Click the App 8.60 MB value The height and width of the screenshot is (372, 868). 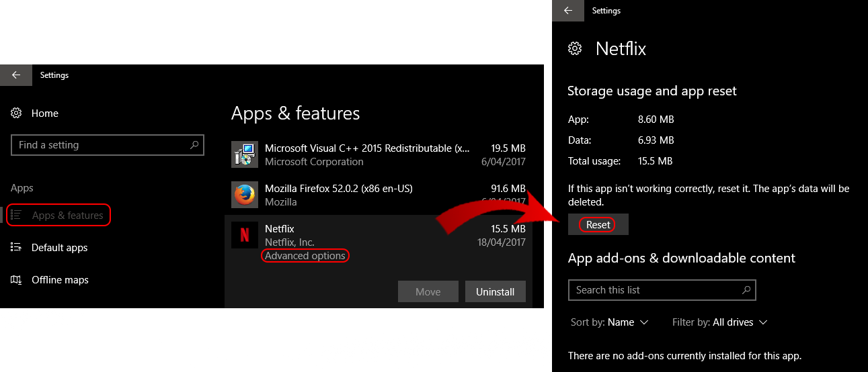coord(656,120)
